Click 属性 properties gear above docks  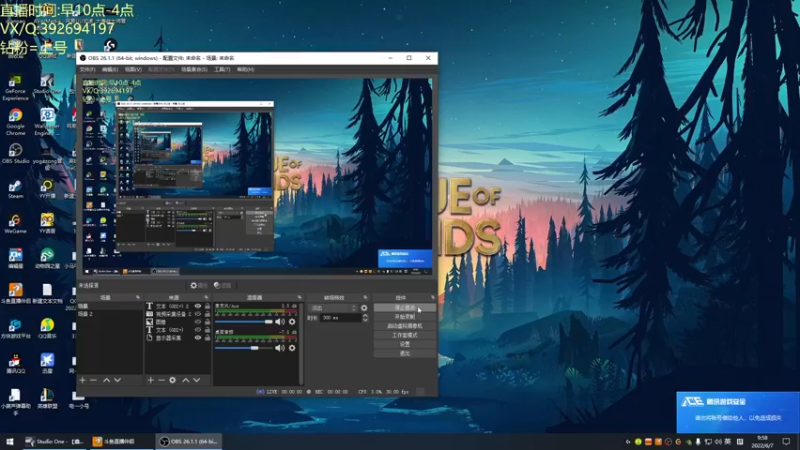coord(198,286)
